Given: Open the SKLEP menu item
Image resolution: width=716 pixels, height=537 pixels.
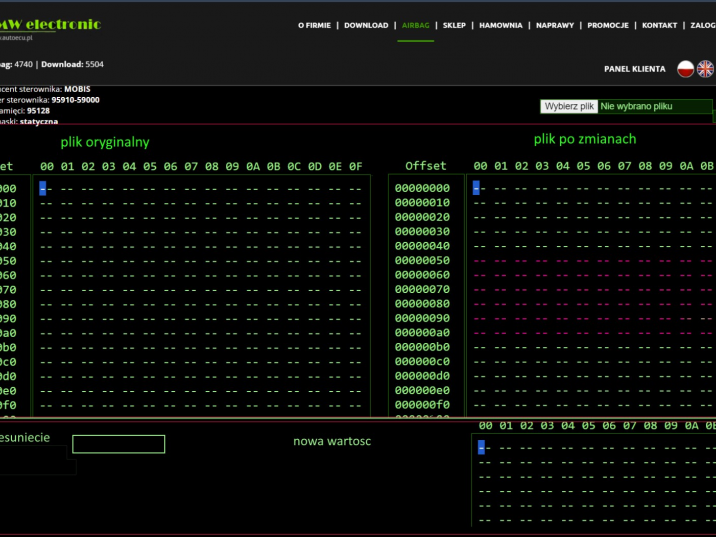Looking at the screenshot, I should pyautogui.click(x=454, y=25).
